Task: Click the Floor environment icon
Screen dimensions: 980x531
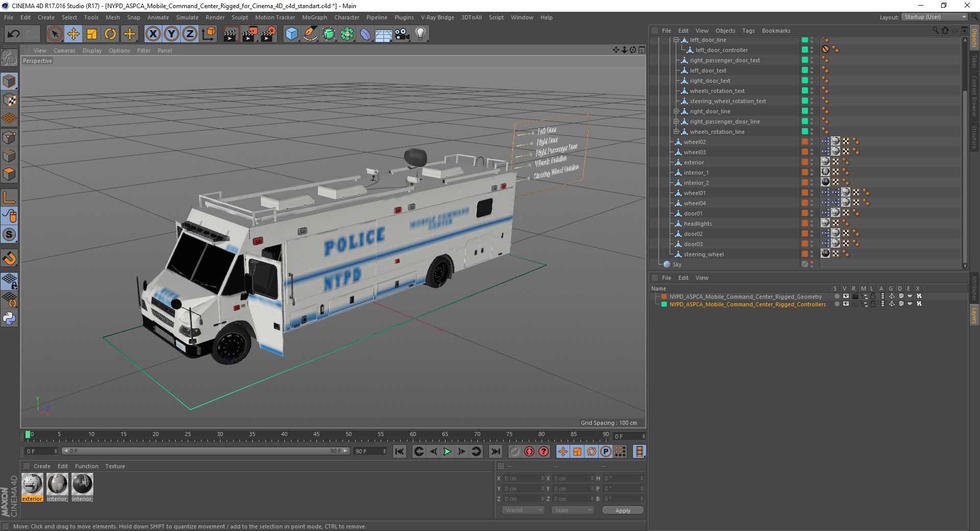Action: click(x=384, y=34)
